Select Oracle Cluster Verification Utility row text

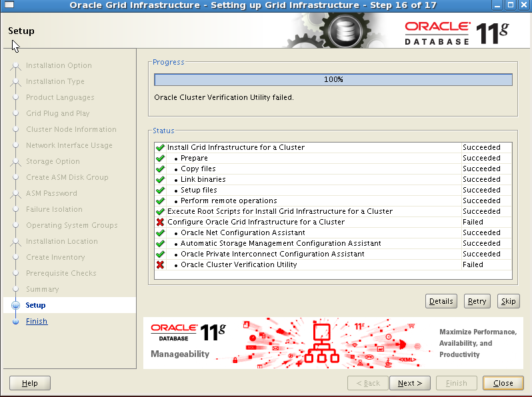click(239, 265)
